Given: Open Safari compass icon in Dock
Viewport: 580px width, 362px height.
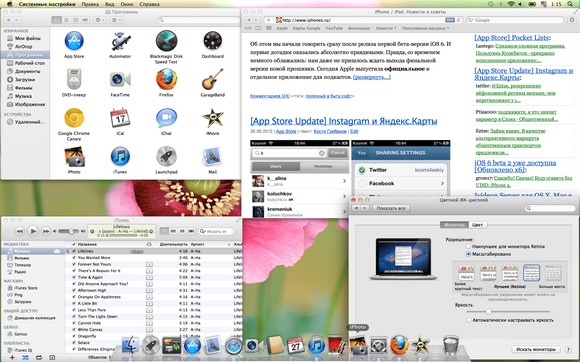Looking at the screenshot, I should tap(233, 346).
